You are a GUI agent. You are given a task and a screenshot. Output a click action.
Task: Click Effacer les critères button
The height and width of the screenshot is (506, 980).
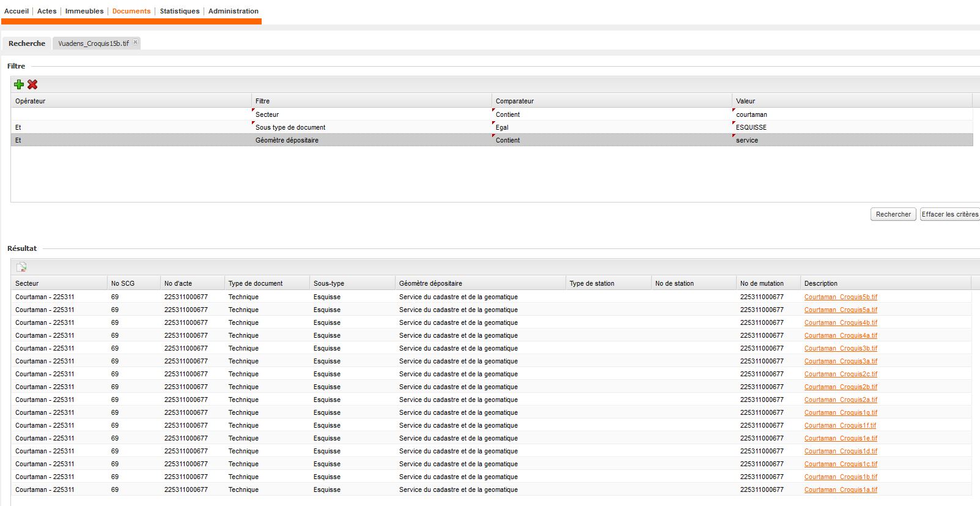click(x=950, y=214)
